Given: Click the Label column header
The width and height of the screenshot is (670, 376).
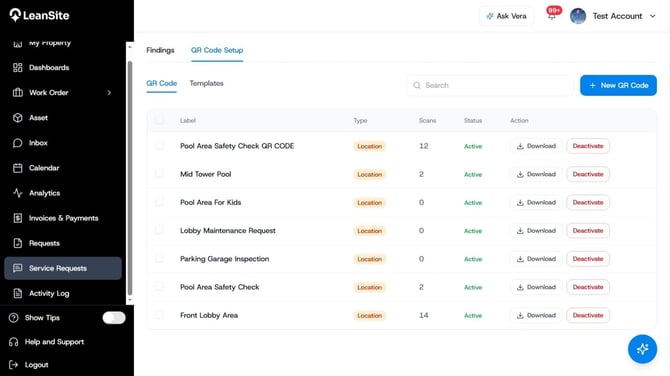Looking at the screenshot, I should point(188,120).
